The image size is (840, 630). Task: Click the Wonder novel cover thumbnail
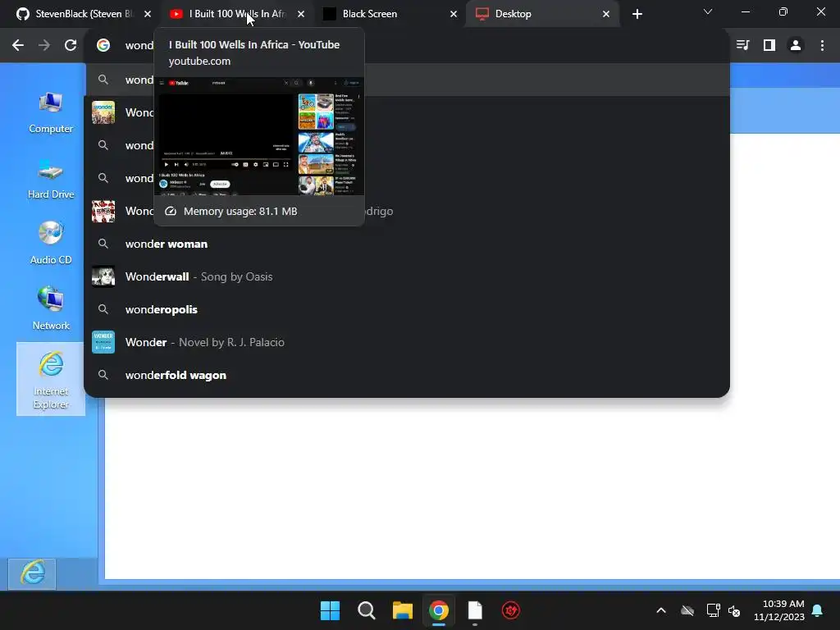click(103, 342)
